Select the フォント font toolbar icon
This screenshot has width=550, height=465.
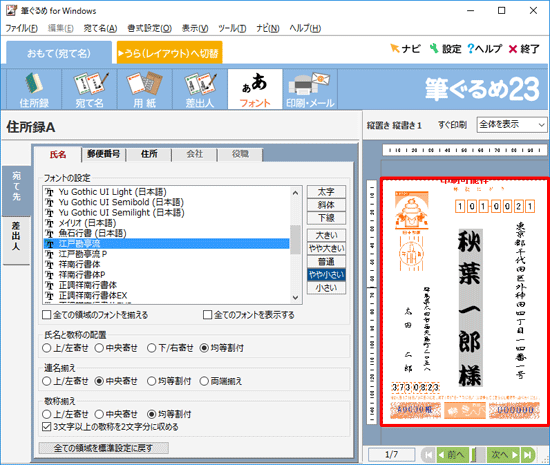[255, 89]
